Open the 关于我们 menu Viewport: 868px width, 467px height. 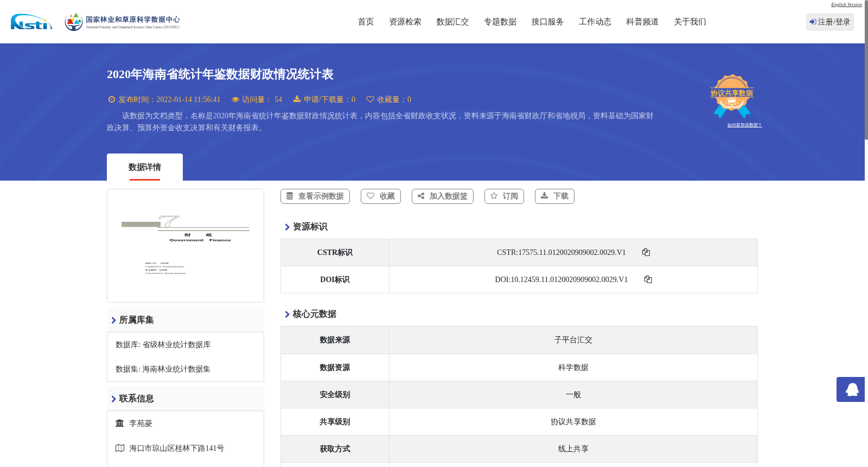tap(690, 22)
